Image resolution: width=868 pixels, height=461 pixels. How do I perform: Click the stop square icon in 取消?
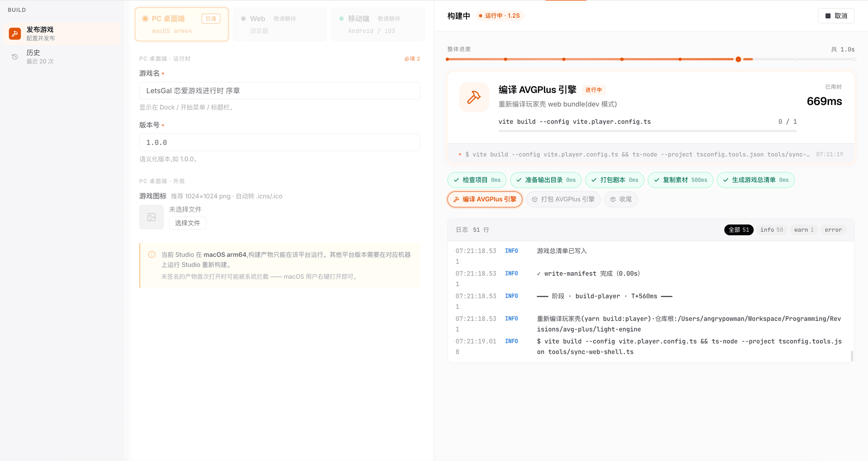(x=828, y=16)
